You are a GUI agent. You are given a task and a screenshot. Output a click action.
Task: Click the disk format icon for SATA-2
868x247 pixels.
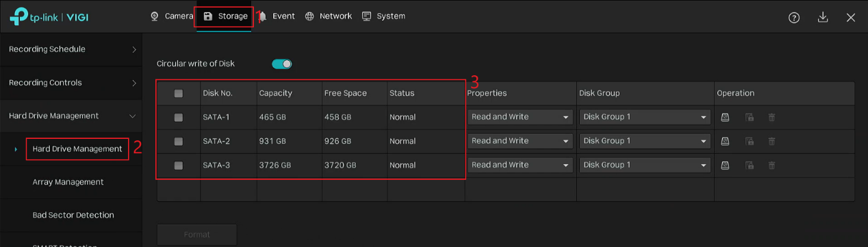(x=726, y=141)
